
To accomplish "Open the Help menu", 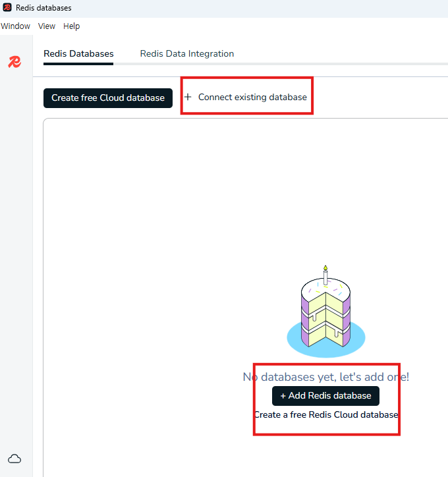I will click(71, 26).
